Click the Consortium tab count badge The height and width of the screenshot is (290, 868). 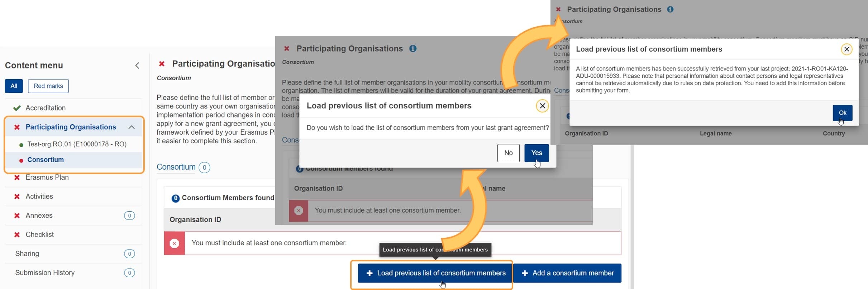[204, 167]
